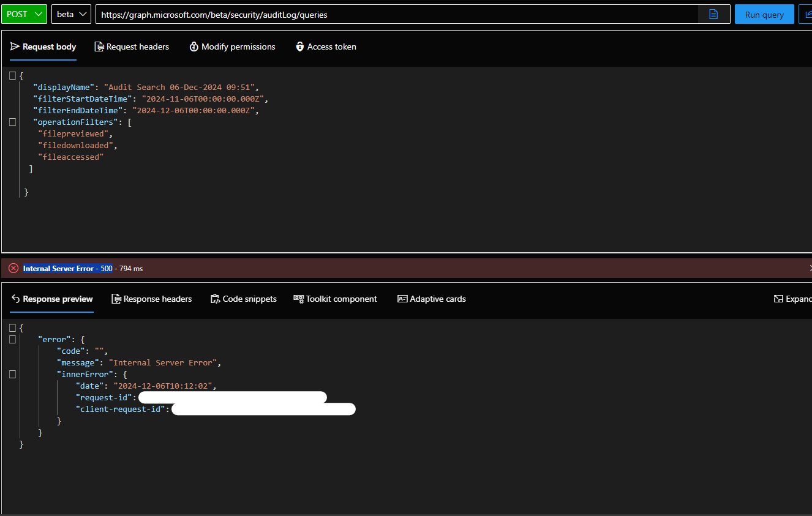Click the "request-id" key in response
Screen dimensions: 812x516
coord(104,397)
